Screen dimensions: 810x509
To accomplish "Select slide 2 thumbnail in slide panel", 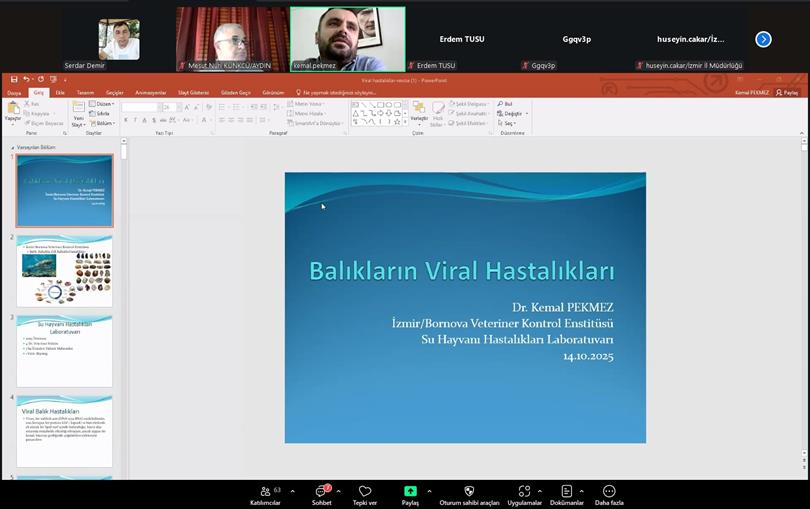I will (64, 271).
